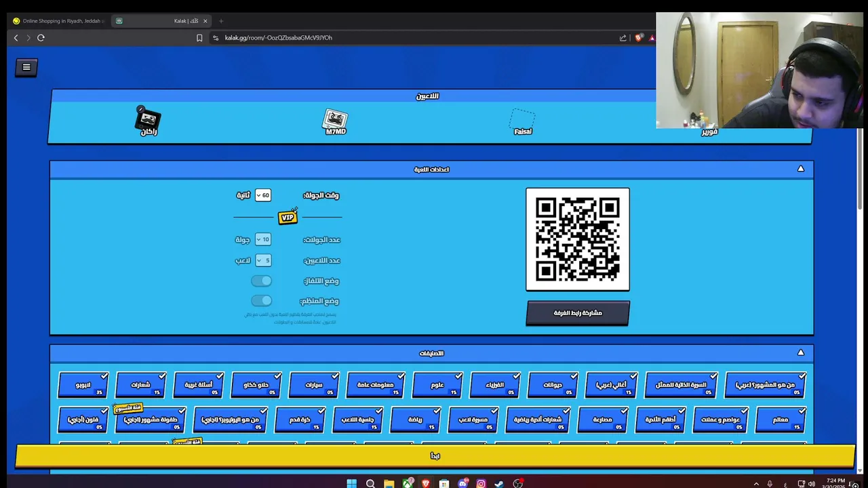Toggle organizer mode switch (وضع المنظم)
This screenshot has height=488, width=868.
[261, 301]
